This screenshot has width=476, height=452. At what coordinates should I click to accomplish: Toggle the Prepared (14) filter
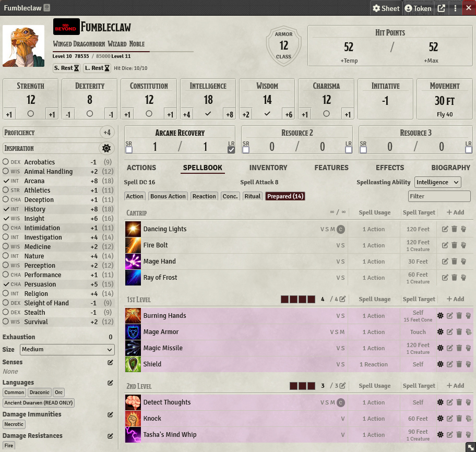click(x=285, y=196)
